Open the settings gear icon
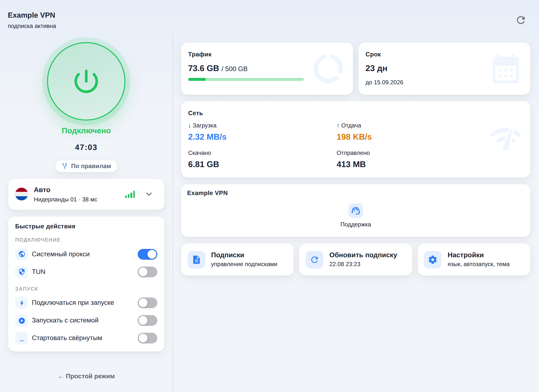The width and height of the screenshot is (539, 392). 433,260
